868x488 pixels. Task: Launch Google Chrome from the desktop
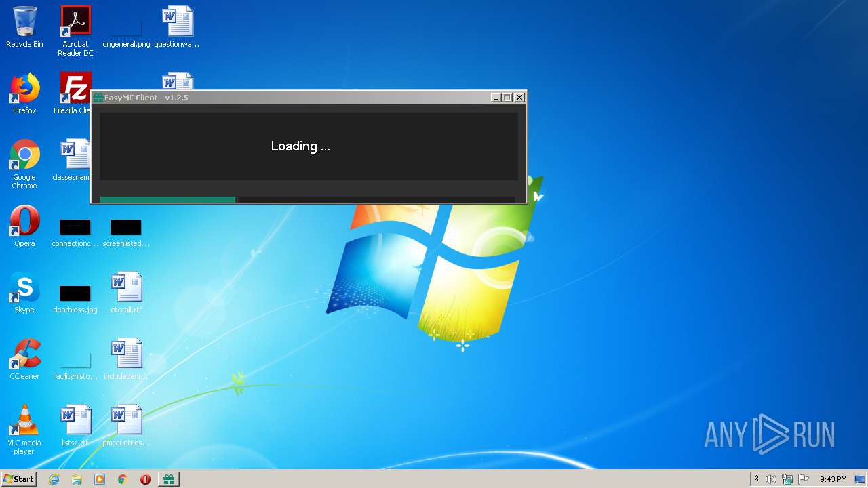[x=24, y=164]
